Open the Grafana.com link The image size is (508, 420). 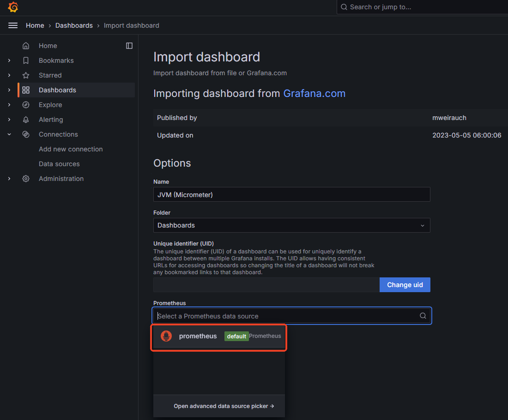tap(314, 93)
